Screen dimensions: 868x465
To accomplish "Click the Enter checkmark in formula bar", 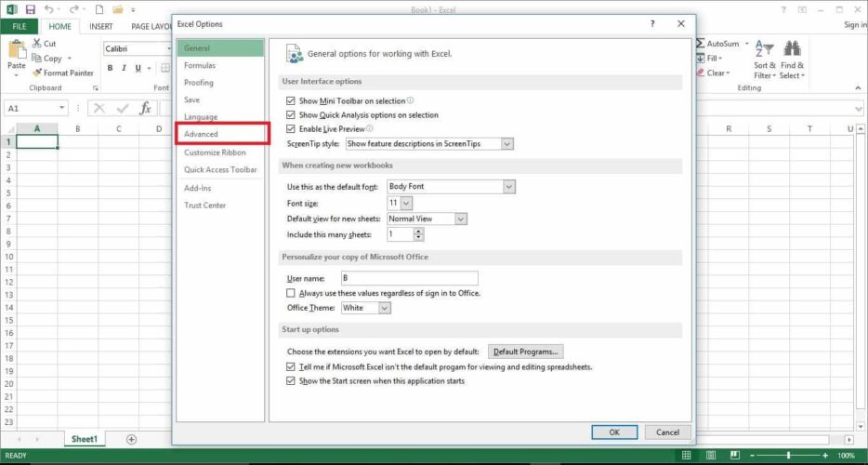I will [x=123, y=108].
